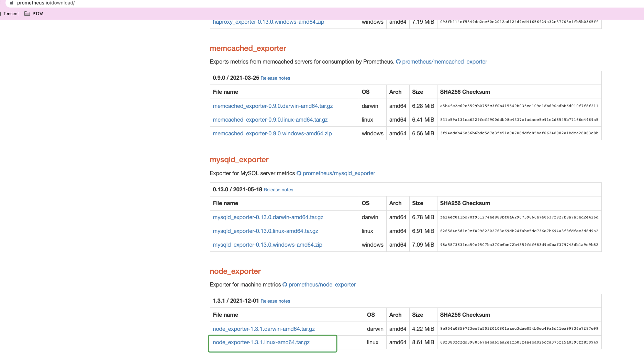Open Release notes for memcached_exporter 0.9.0
Image resolution: width=644 pixels, height=360 pixels.
click(275, 78)
